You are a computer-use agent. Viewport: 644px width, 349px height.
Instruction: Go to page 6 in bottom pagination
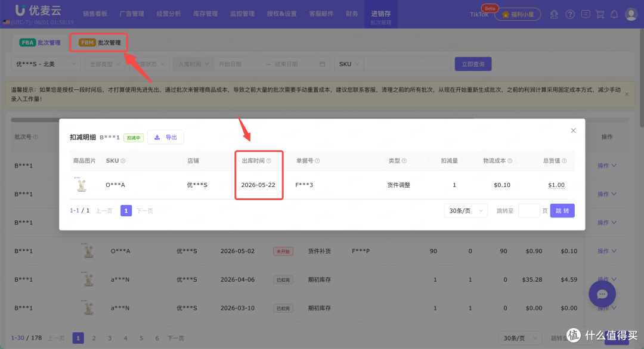pos(157,338)
